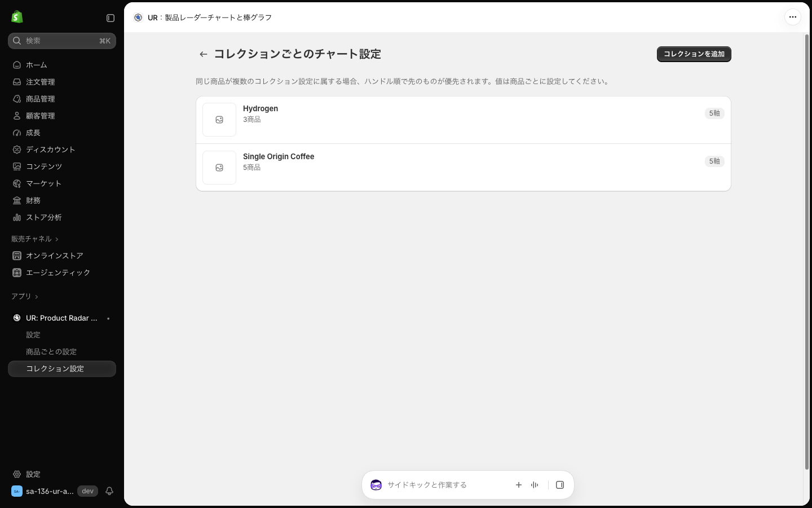Click the Sidekick avatar icon
The width and height of the screenshot is (812, 508).
(x=376, y=485)
